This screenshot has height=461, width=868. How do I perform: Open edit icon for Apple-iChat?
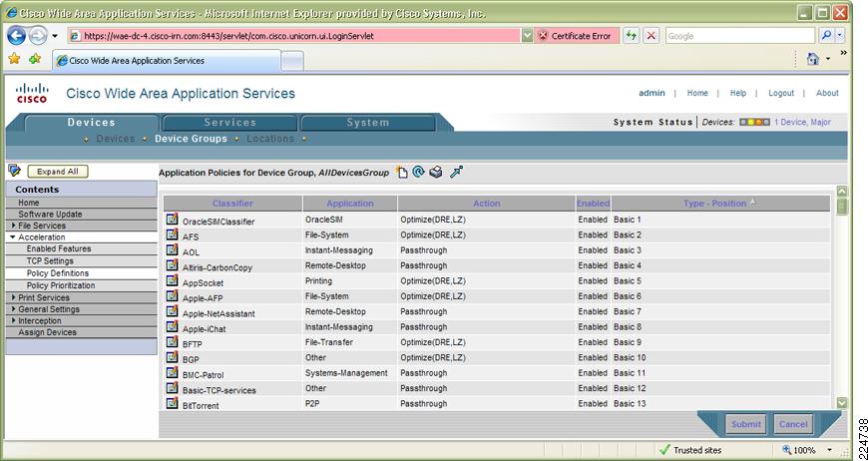pyautogui.click(x=173, y=327)
